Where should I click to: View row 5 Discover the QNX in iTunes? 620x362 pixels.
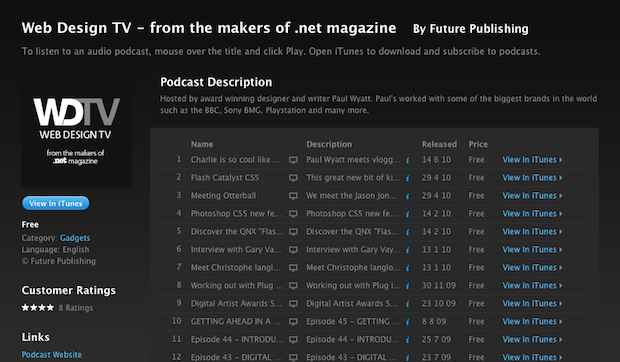click(x=532, y=232)
